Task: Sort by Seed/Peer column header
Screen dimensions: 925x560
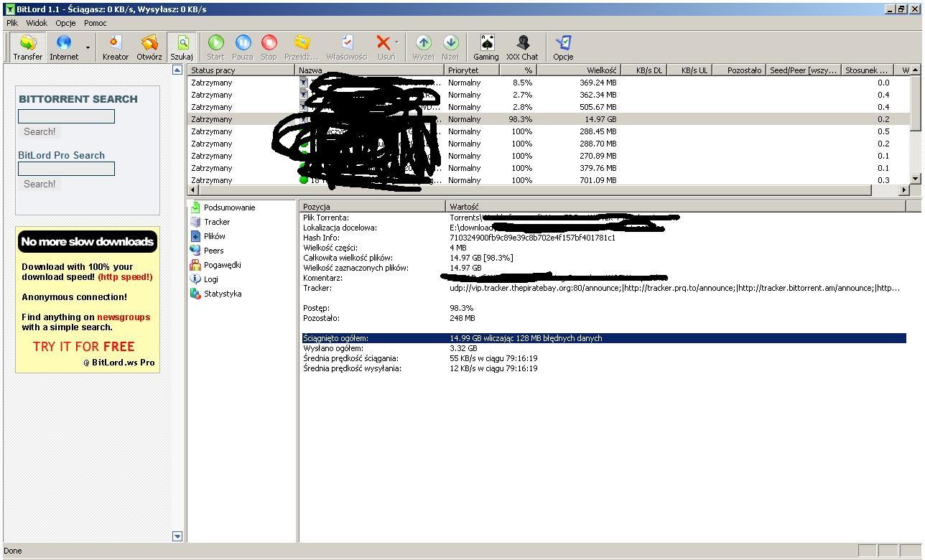Action: pos(804,70)
